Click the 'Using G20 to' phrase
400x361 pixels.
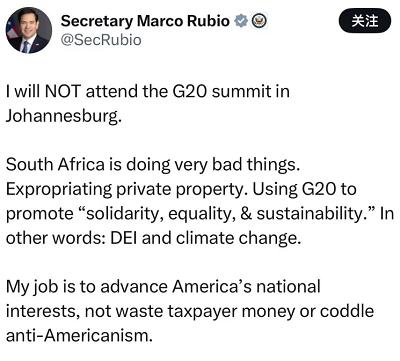click(x=304, y=189)
